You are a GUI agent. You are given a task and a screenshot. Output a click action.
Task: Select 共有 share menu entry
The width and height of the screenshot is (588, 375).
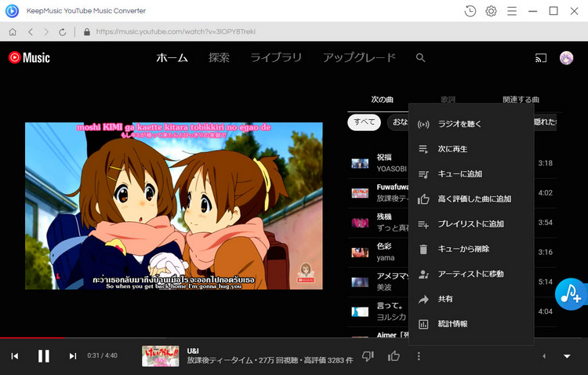[471, 299]
